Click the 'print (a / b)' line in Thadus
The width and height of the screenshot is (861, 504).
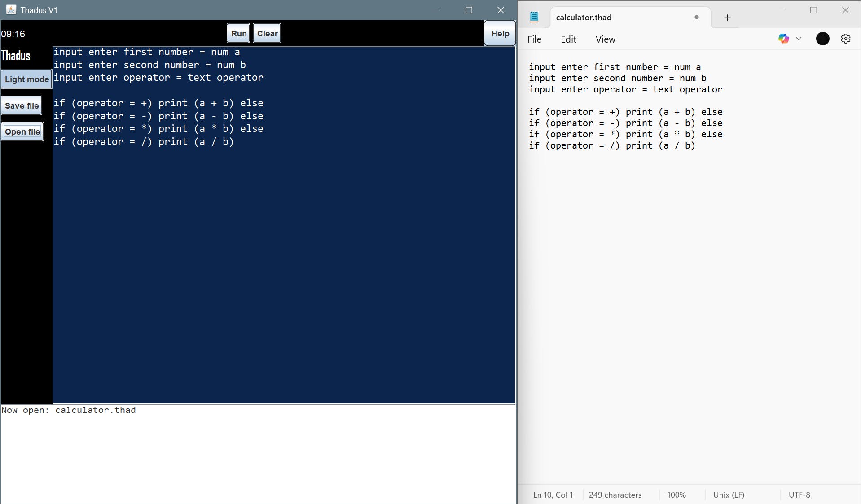point(144,142)
